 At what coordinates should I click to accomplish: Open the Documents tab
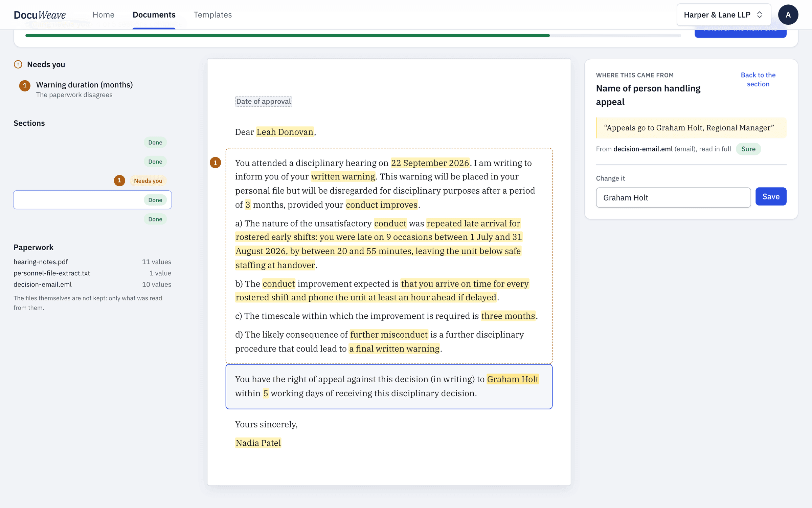pyautogui.click(x=154, y=15)
